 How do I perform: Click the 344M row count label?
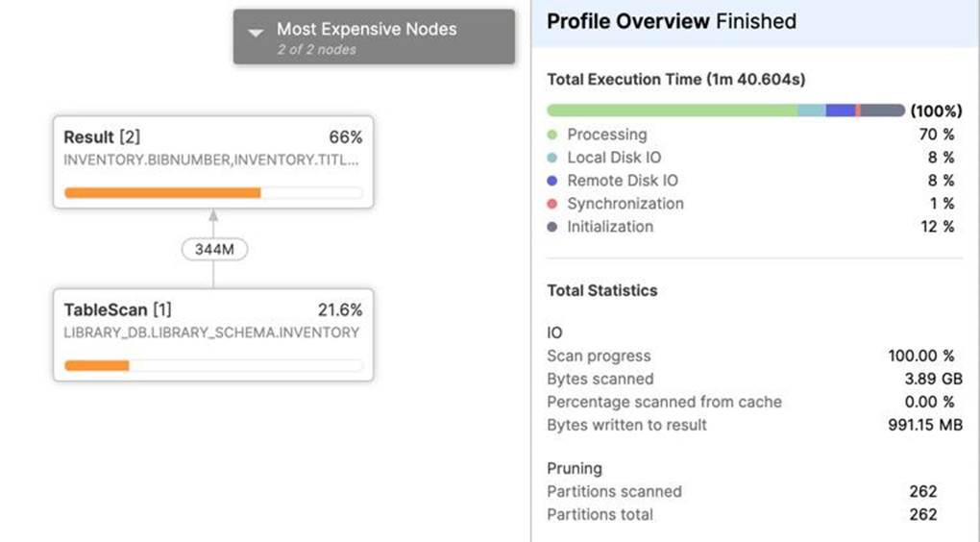tap(213, 250)
